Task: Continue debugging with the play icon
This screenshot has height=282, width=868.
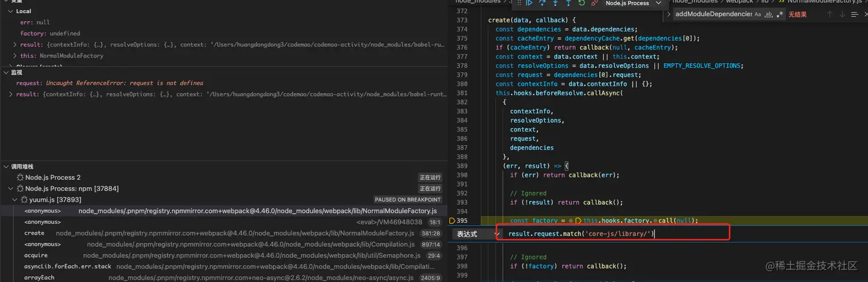Action: [x=529, y=3]
